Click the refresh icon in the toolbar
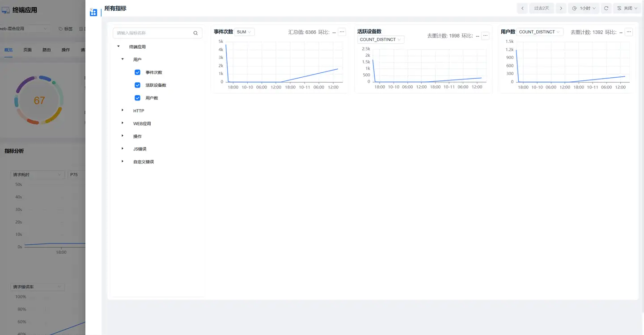Screen dimensions: 644x335 [606, 8]
